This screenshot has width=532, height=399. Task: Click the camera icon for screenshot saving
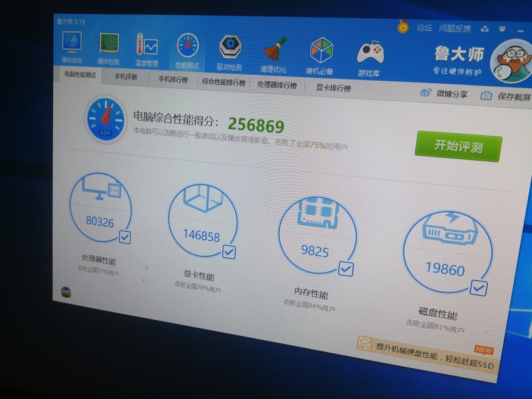[486, 96]
